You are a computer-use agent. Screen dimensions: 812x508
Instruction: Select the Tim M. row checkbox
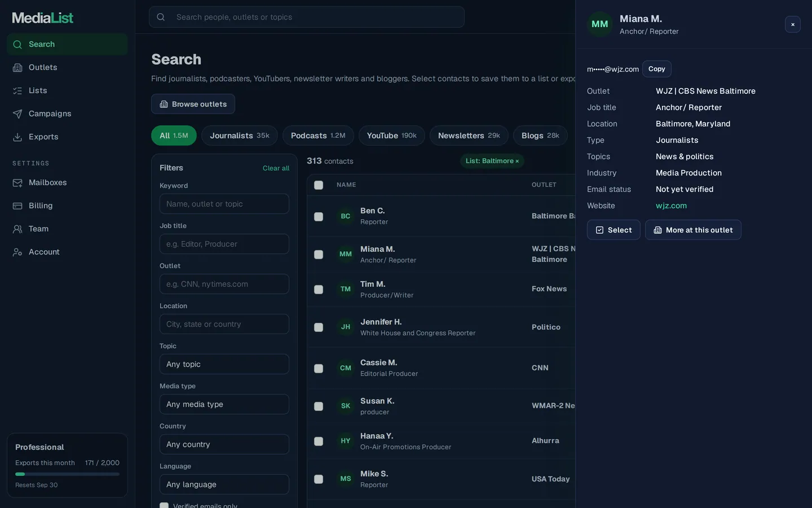pyautogui.click(x=319, y=290)
